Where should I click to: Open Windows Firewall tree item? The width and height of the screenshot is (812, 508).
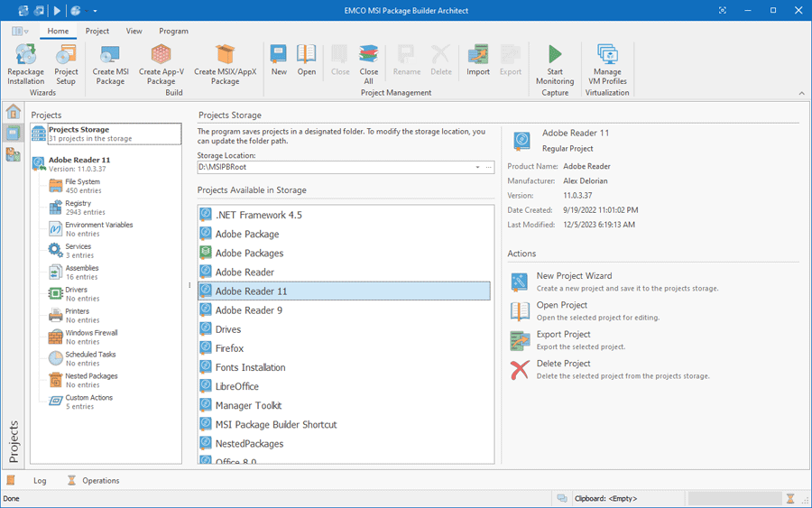(83, 337)
